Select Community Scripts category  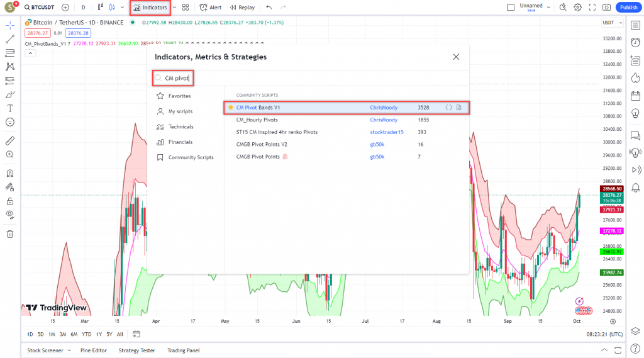191,157
